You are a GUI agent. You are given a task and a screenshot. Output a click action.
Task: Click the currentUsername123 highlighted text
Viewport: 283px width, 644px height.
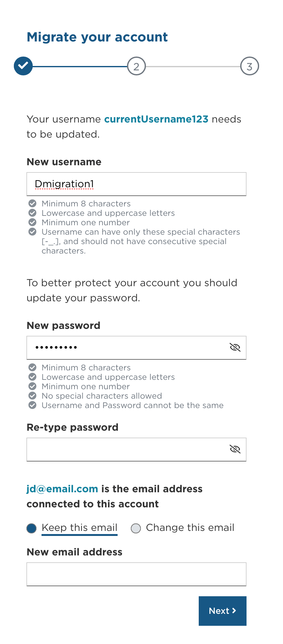156,119
